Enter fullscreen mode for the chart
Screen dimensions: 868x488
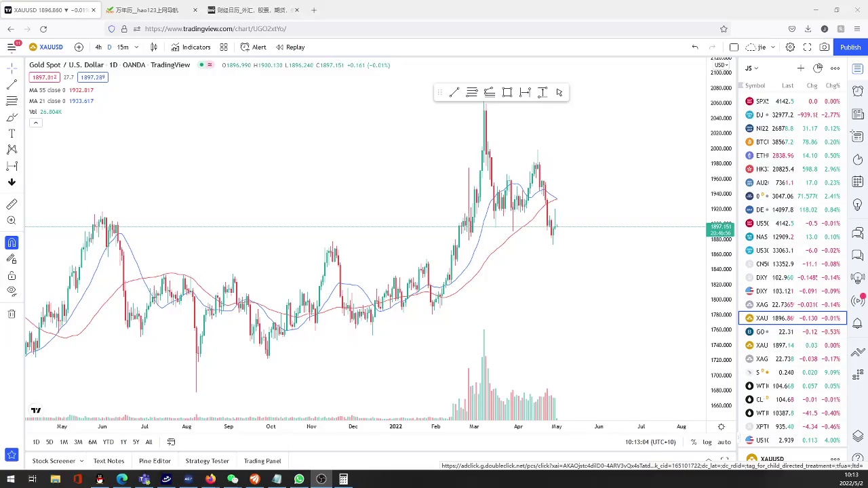point(807,47)
